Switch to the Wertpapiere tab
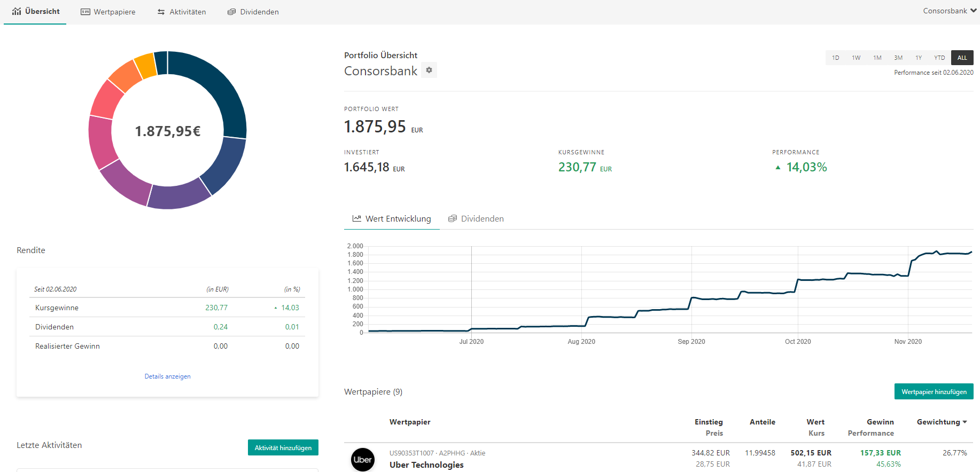This screenshot has height=472, width=980. pyautogui.click(x=108, y=12)
